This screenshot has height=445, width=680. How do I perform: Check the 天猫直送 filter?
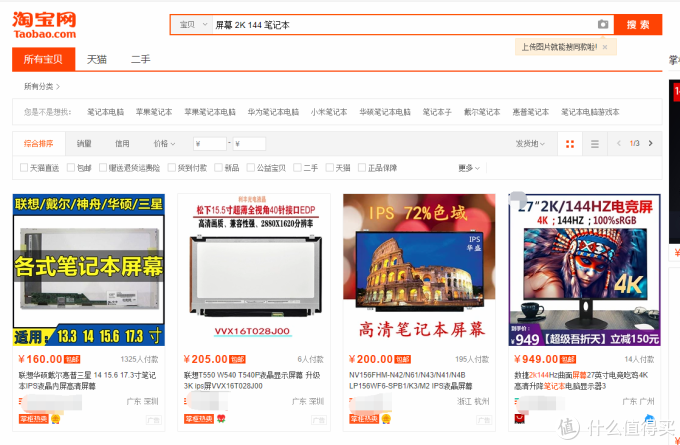(x=24, y=167)
